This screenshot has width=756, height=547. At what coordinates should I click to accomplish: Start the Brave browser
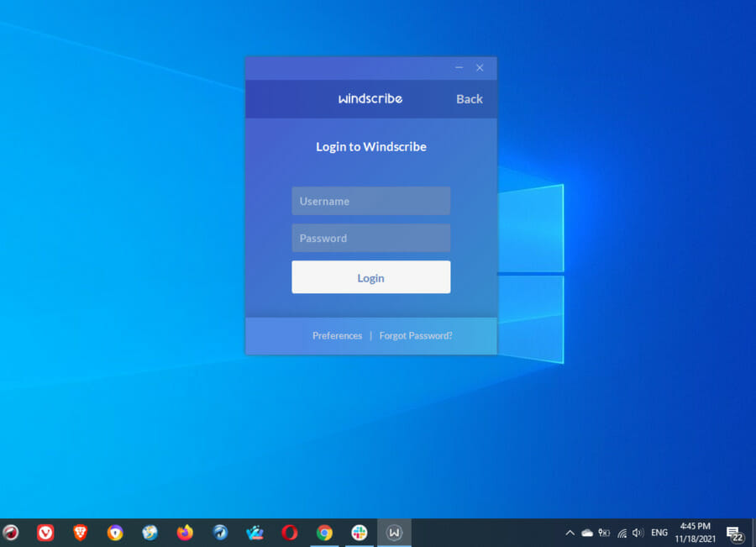80,532
